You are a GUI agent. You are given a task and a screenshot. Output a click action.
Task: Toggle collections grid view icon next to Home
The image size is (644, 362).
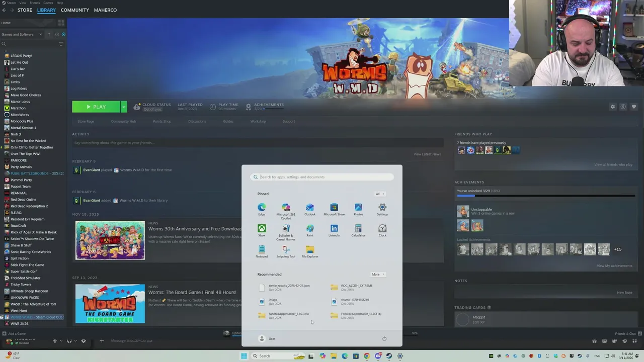(x=61, y=23)
